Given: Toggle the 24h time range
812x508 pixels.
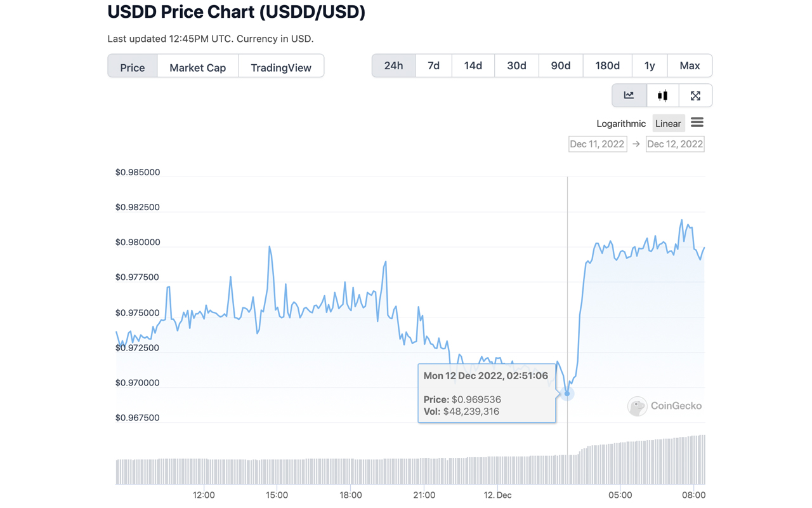Looking at the screenshot, I should click(x=393, y=65).
